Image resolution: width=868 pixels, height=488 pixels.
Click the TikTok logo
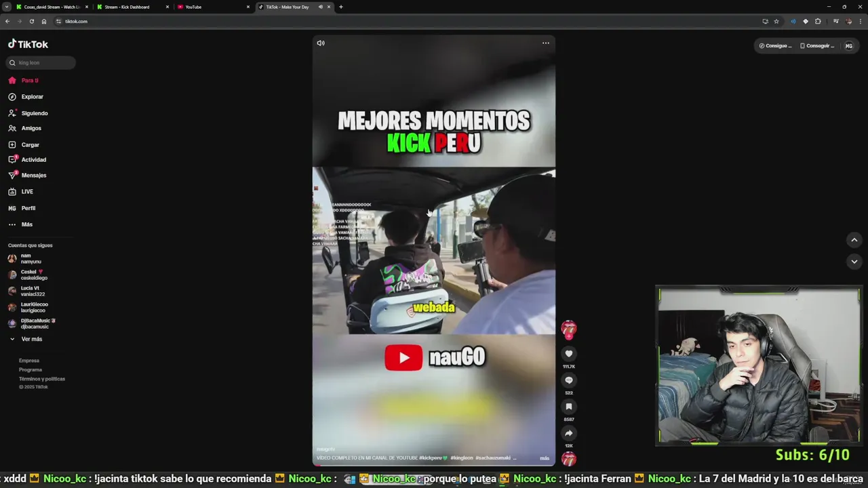[28, 44]
